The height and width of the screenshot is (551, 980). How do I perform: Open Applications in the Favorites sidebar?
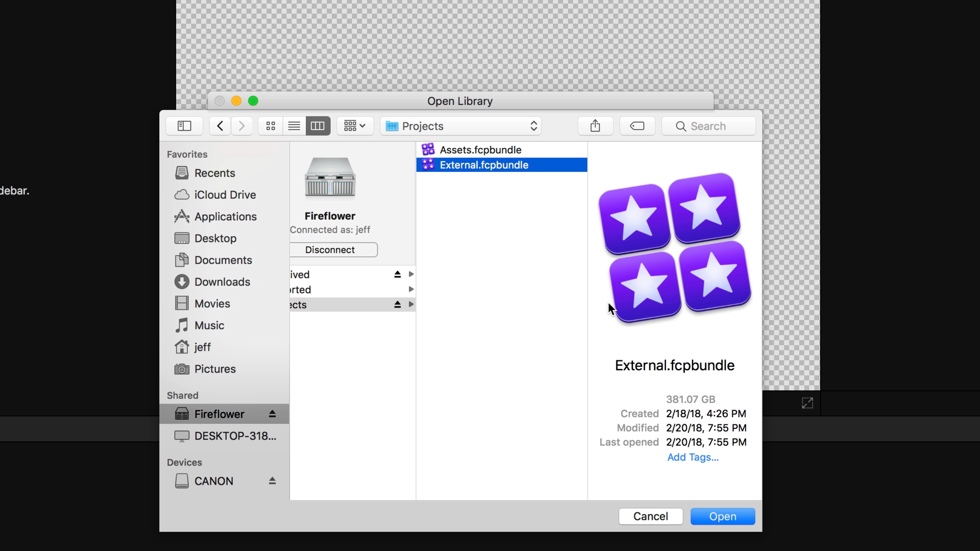point(225,217)
